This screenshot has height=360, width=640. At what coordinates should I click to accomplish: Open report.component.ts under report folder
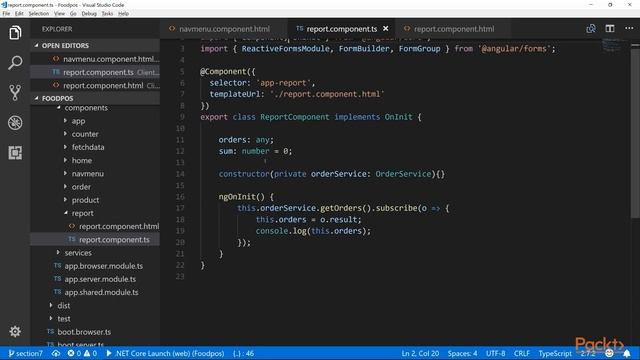tap(95, 240)
